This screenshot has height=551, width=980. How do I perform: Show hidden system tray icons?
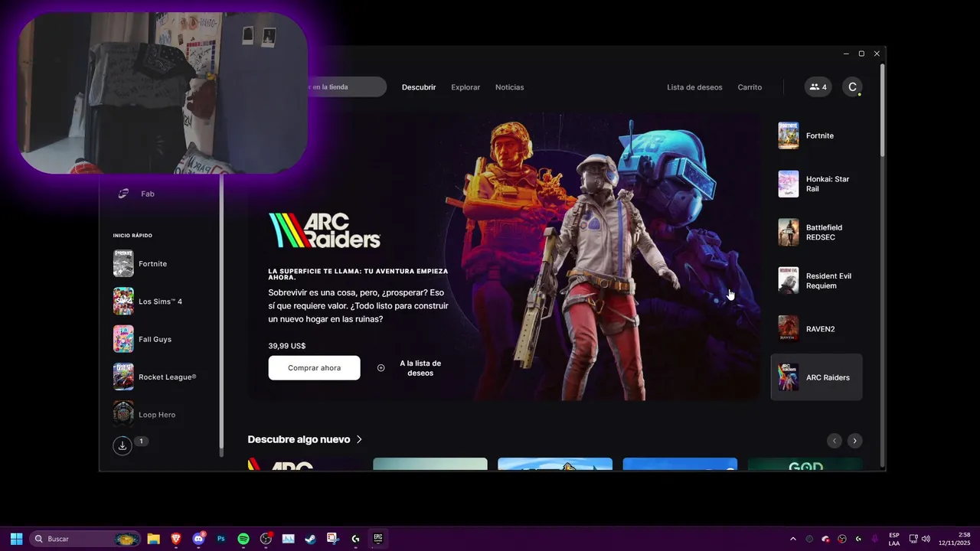point(792,539)
